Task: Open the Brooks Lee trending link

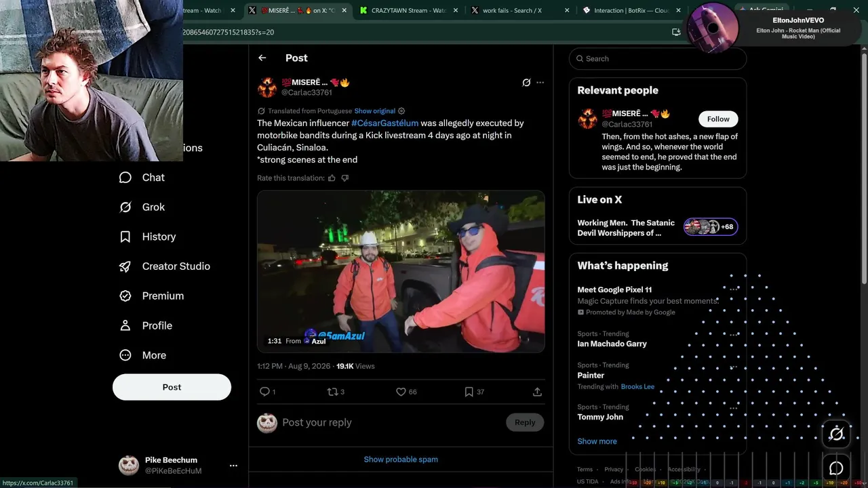Action: (637, 386)
